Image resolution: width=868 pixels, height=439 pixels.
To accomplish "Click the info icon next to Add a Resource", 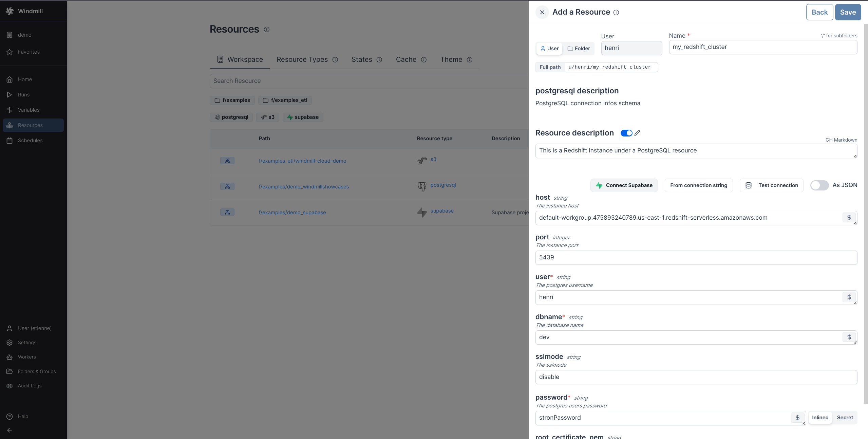I will click(x=616, y=13).
